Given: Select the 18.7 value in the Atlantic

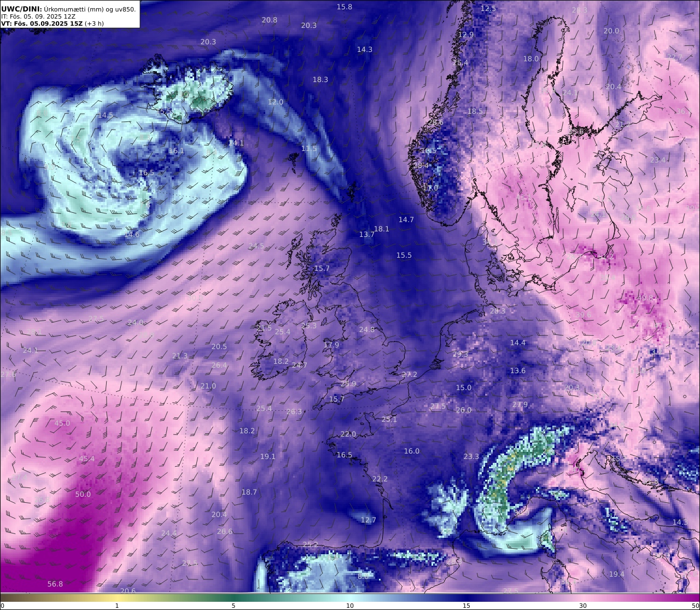Looking at the screenshot, I should pos(249,492).
